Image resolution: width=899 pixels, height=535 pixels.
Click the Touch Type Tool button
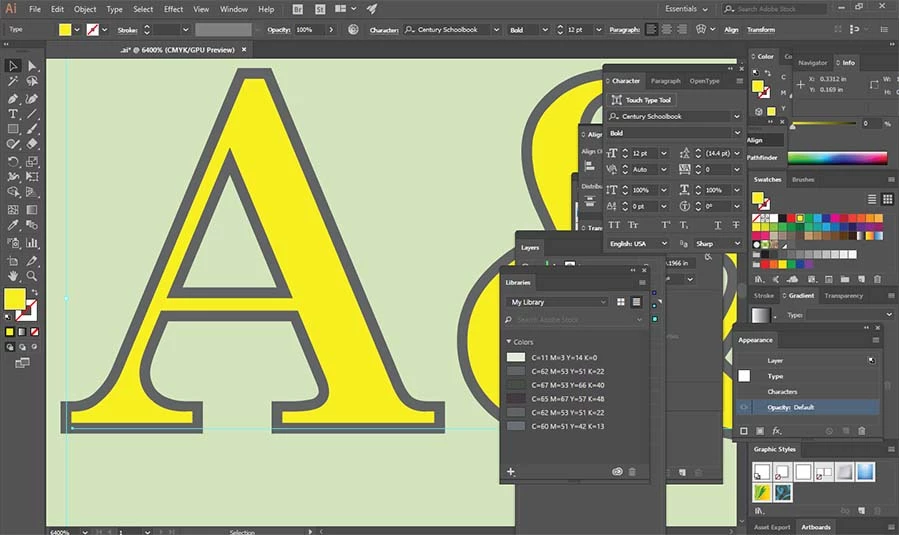642,100
